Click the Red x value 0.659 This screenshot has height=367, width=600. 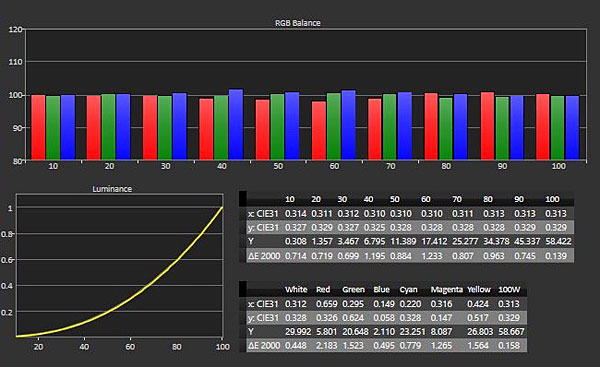coord(327,304)
